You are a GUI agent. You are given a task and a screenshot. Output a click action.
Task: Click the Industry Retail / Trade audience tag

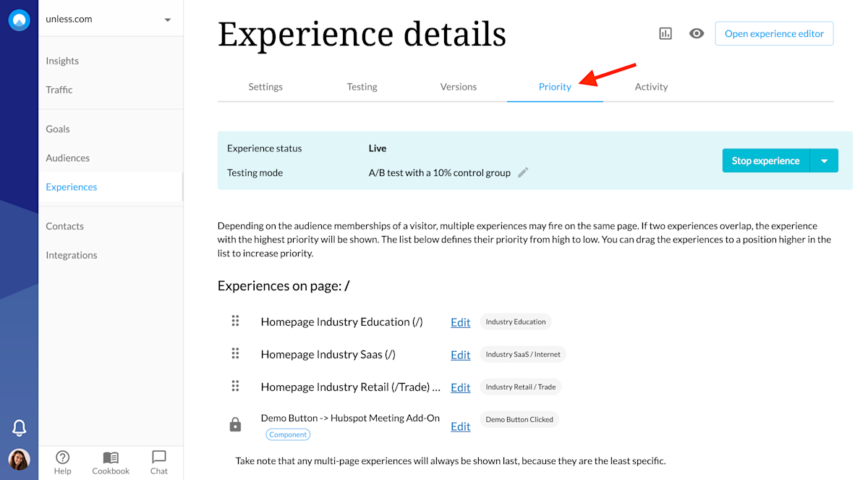(521, 387)
